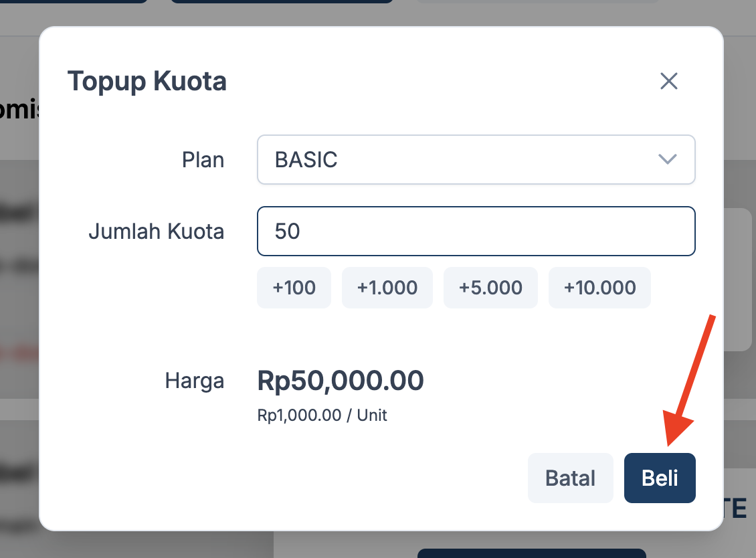The width and height of the screenshot is (756, 558).
Task: Click the dimmed top-center dark button behind dialog
Action: (282, 1)
